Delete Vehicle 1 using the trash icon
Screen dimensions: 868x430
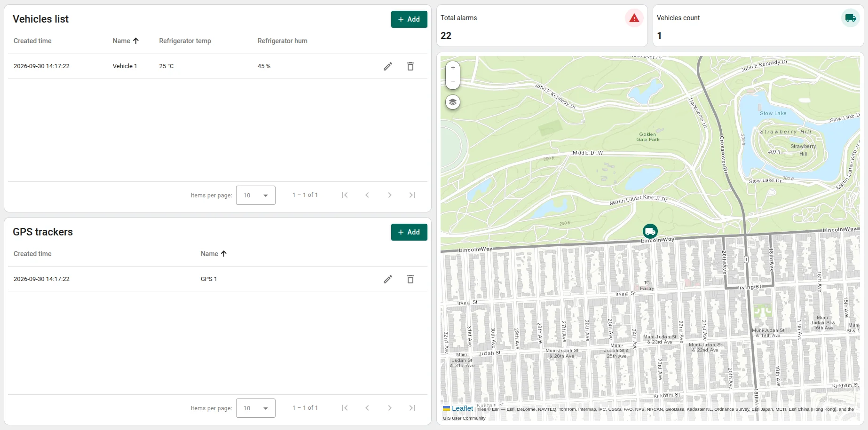pyautogui.click(x=410, y=66)
